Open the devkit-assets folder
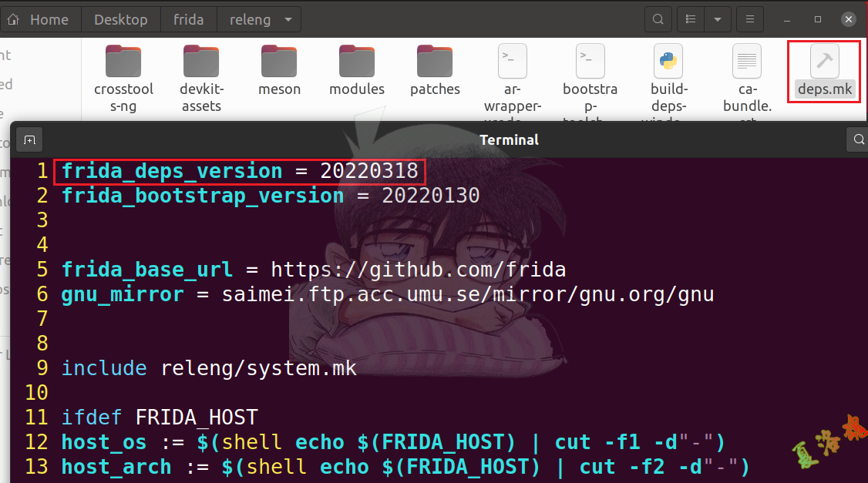 pyautogui.click(x=201, y=62)
